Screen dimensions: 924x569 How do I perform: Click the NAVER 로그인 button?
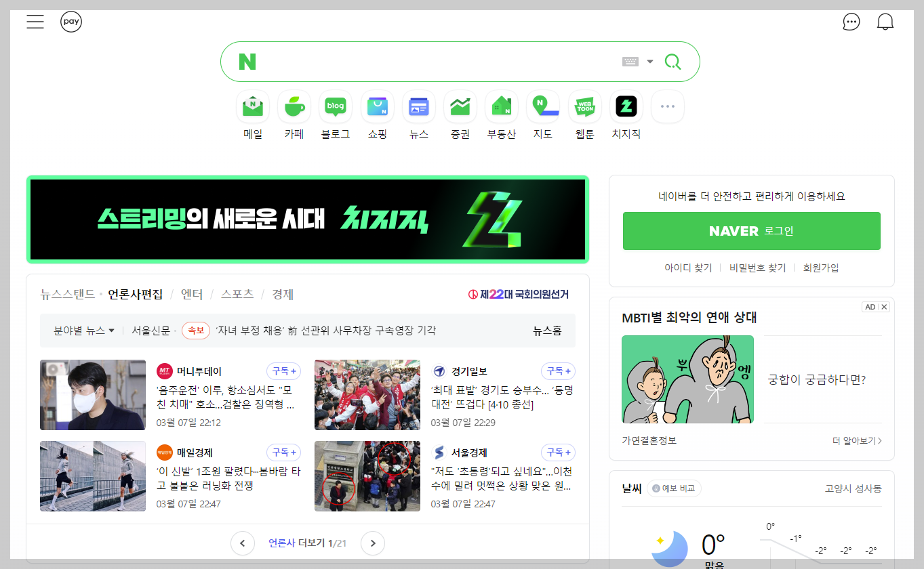752,231
